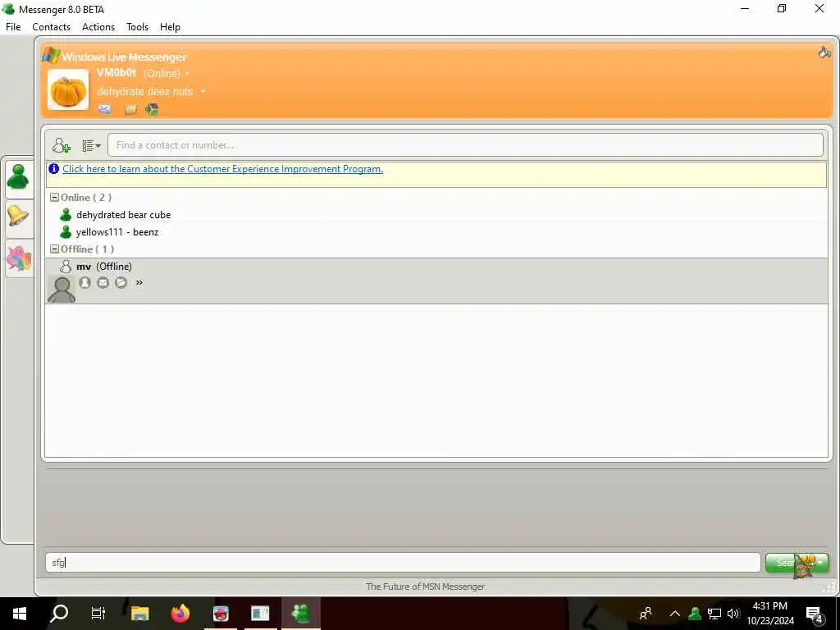This screenshot has height=630, width=840.
Task: Click mv's third round action icon
Action: pyautogui.click(x=121, y=282)
